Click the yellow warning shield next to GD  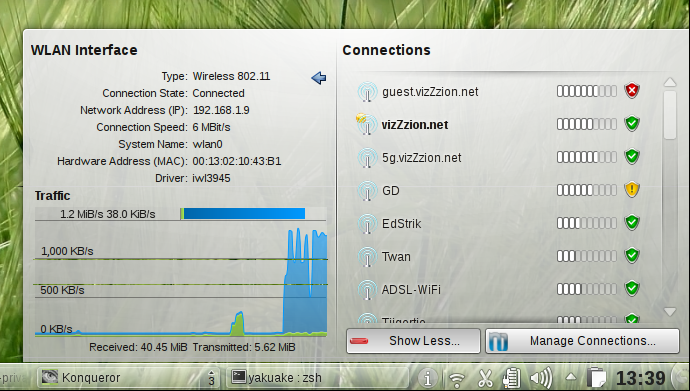click(x=632, y=190)
